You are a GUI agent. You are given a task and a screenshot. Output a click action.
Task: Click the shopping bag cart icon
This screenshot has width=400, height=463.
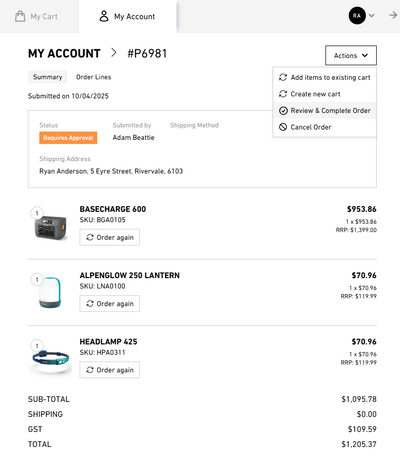[x=20, y=16]
